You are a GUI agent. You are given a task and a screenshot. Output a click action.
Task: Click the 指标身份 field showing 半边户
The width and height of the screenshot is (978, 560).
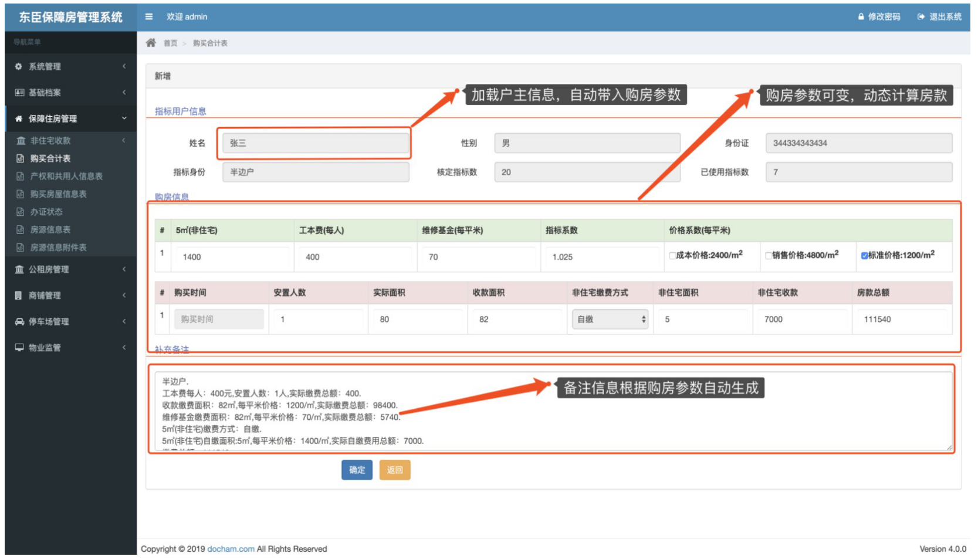pos(316,172)
